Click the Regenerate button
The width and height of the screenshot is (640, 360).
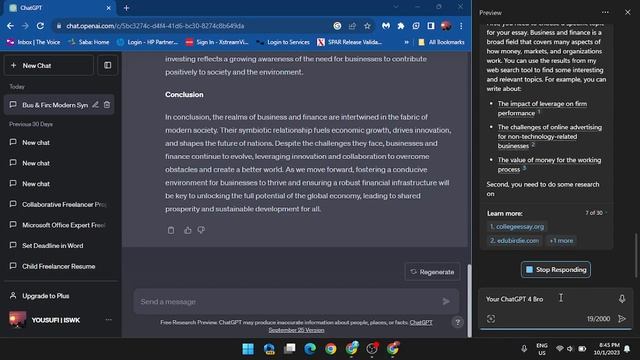432,272
